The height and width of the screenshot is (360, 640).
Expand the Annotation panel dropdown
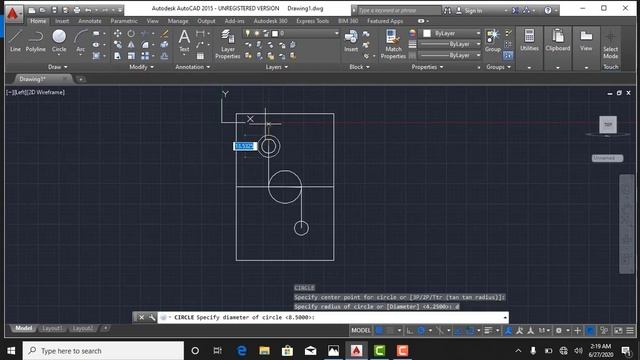point(192,67)
